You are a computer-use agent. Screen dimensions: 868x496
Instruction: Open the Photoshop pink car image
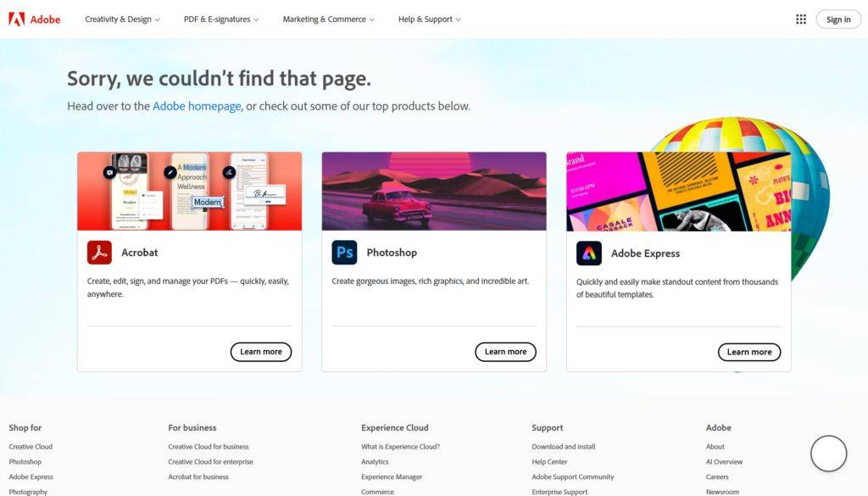[x=434, y=191]
